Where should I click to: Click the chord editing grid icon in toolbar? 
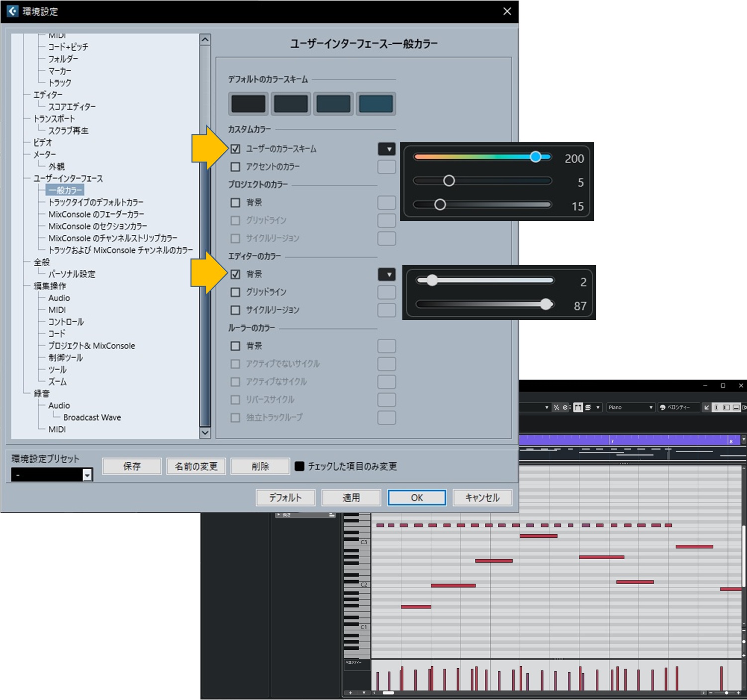click(578, 407)
